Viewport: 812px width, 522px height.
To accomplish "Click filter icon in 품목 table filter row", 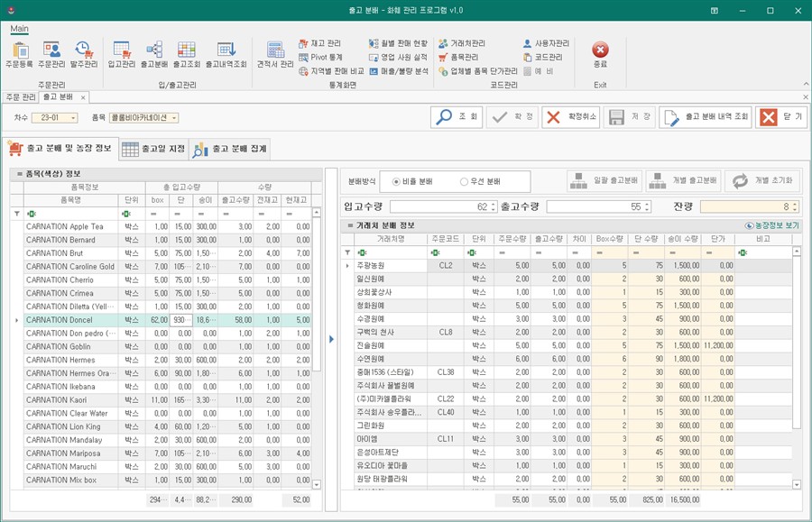I will click(16, 214).
